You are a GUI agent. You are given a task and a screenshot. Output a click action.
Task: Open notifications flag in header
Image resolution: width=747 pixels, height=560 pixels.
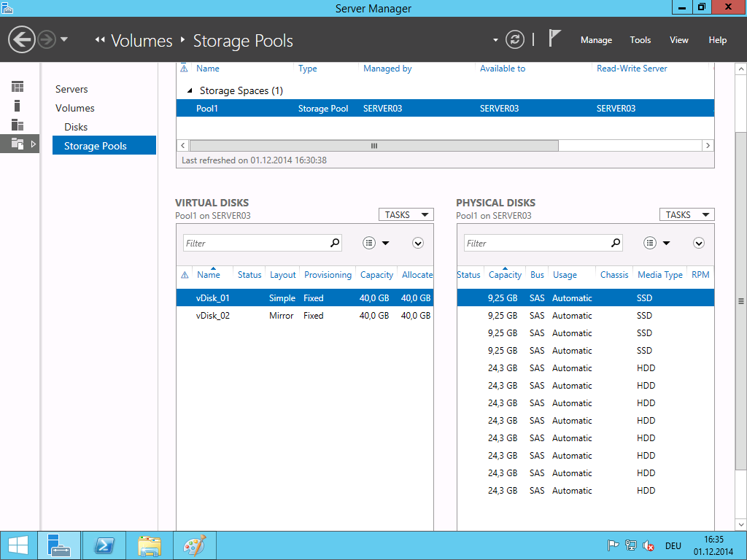554,38
